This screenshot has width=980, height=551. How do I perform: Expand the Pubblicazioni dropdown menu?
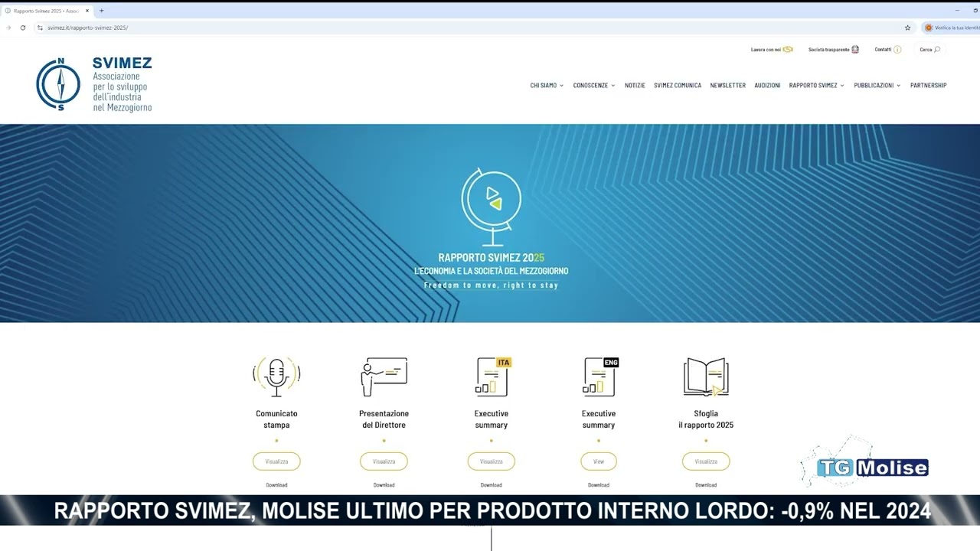coord(877,86)
